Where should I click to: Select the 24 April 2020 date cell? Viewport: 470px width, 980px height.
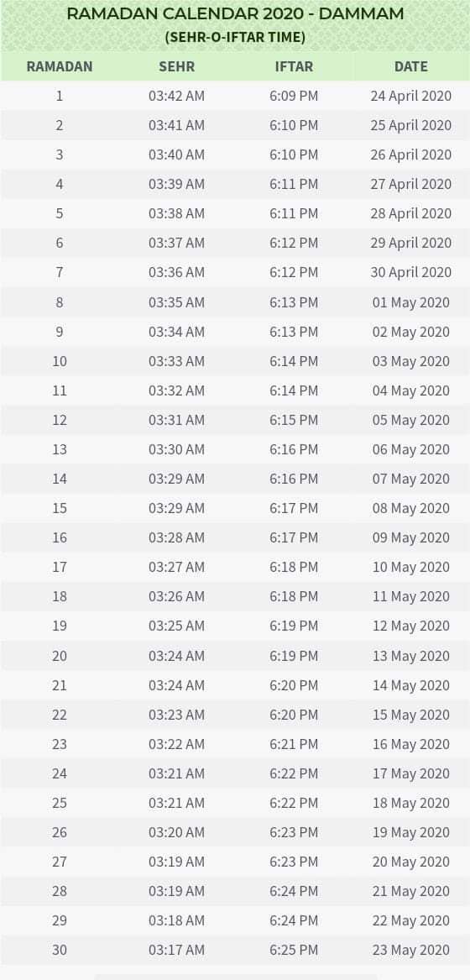(410, 97)
